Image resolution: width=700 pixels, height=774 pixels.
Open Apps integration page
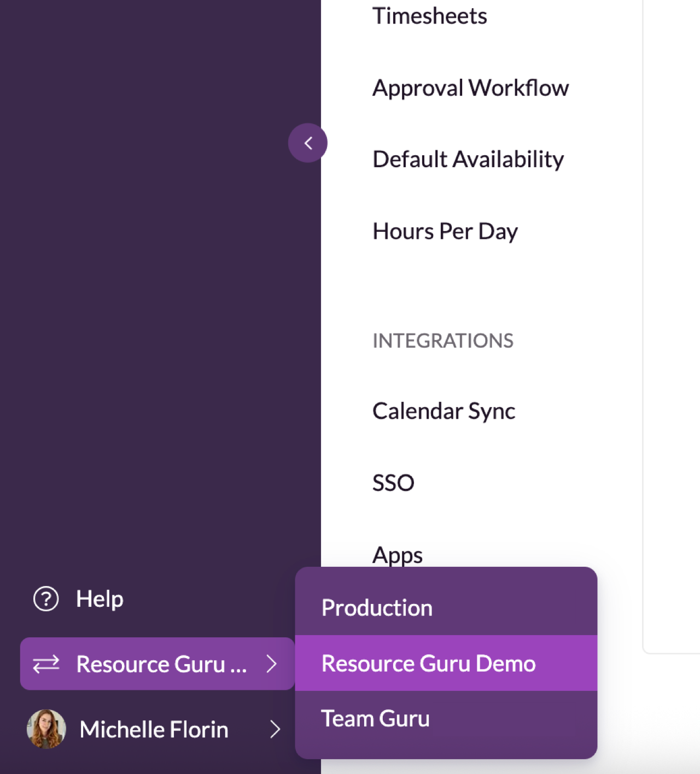pyautogui.click(x=398, y=555)
